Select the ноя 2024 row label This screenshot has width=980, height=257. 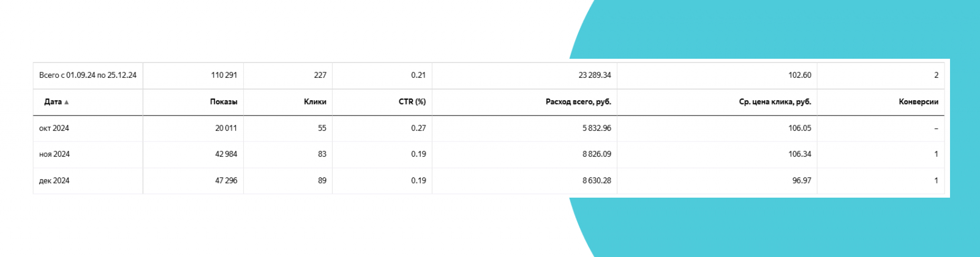point(55,154)
